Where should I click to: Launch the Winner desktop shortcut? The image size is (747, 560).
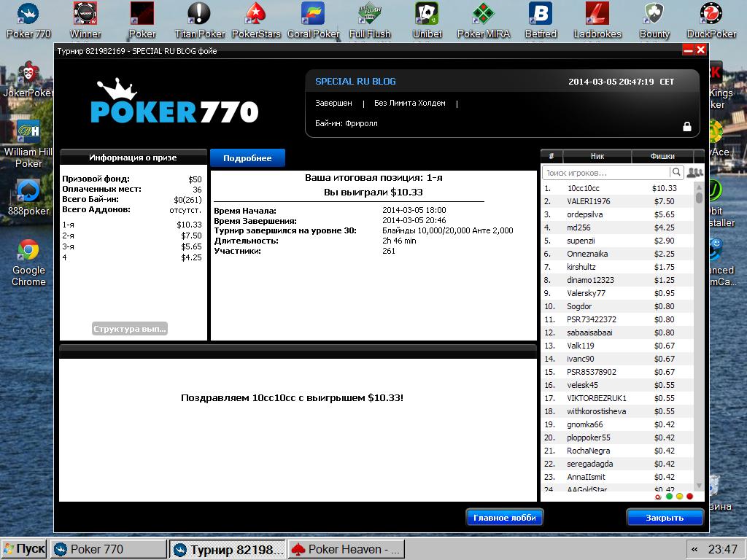[85, 20]
